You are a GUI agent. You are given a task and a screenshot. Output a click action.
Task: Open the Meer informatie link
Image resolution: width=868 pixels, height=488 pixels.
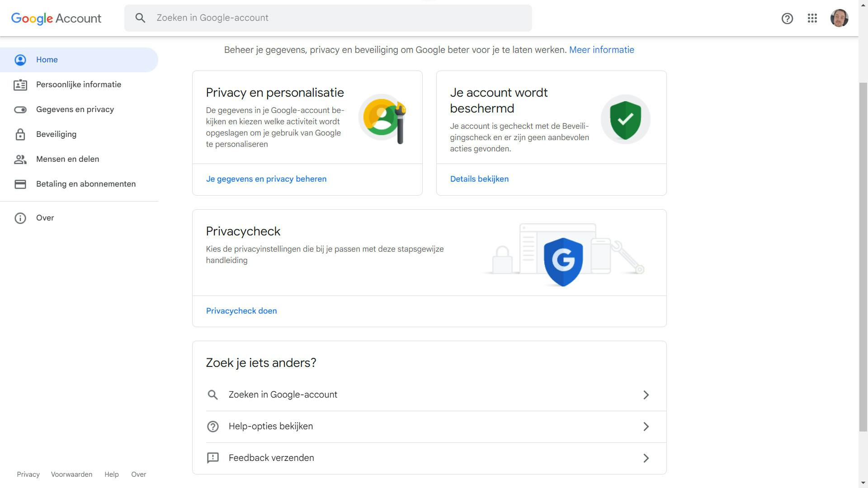click(601, 50)
